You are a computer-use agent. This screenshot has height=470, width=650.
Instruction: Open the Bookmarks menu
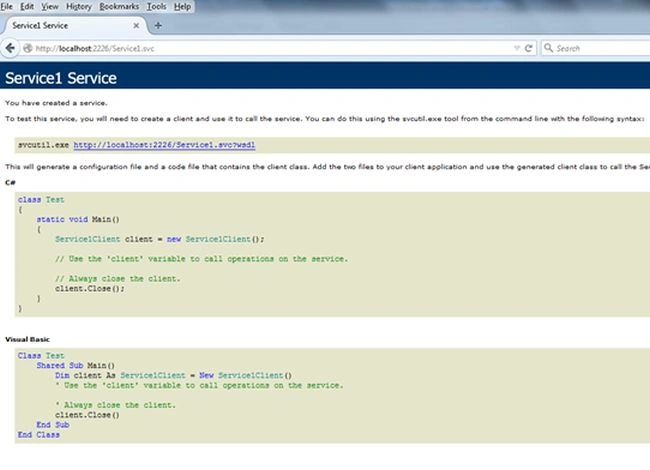[x=119, y=6]
